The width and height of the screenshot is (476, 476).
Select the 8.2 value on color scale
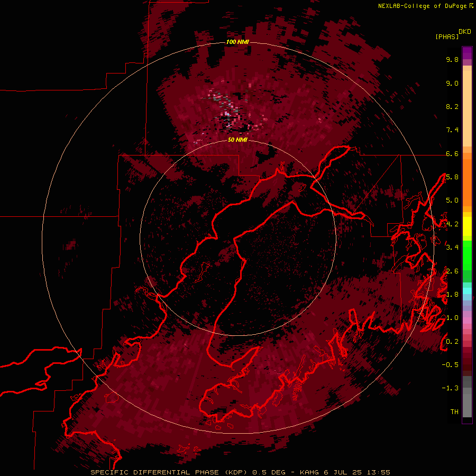[x=452, y=106]
